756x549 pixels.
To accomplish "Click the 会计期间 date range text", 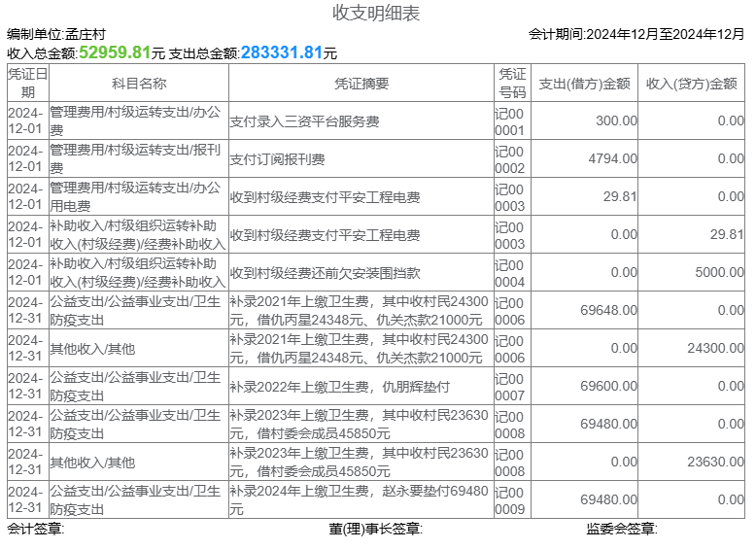I will point(636,34).
